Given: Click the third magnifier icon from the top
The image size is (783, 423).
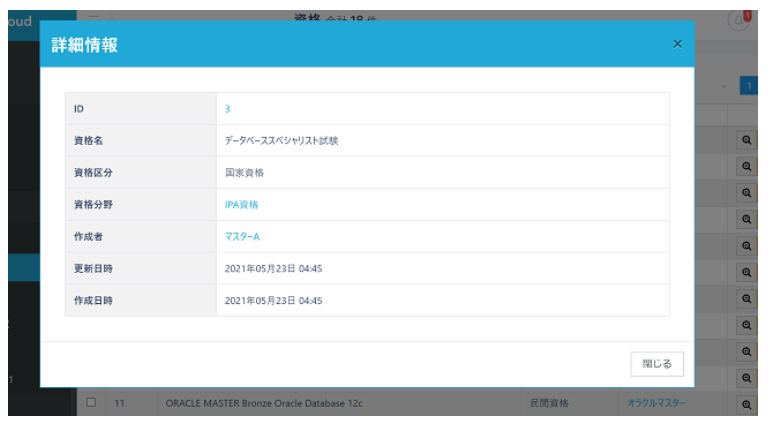Looking at the screenshot, I should pos(746,193).
